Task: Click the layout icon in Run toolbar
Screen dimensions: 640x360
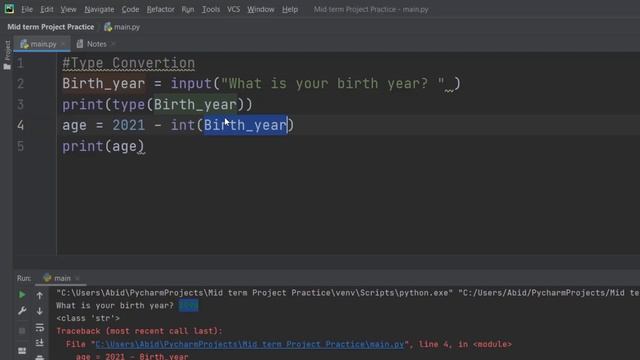Action: (22, 351)
